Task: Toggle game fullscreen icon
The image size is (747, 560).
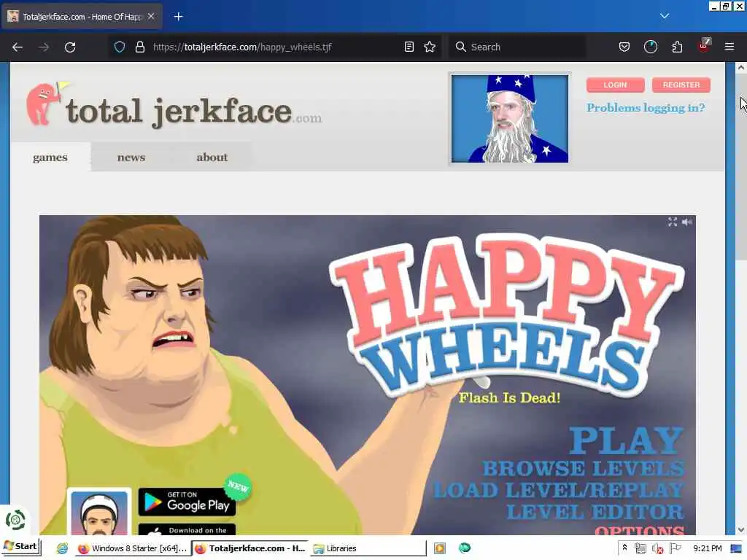Action: coord(672,222)
